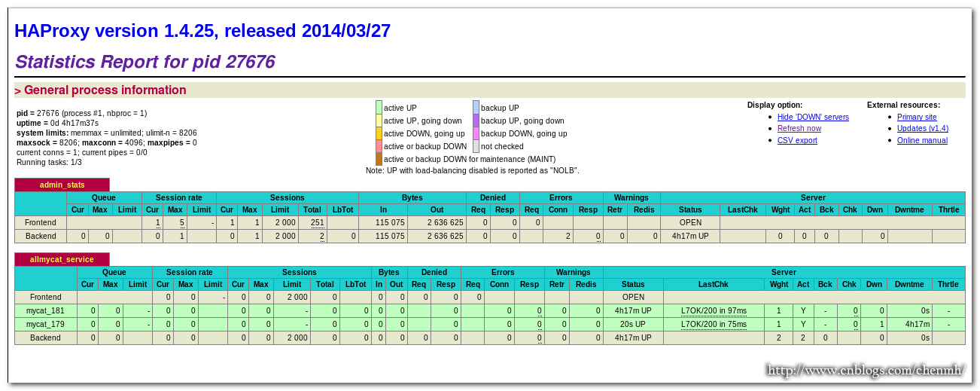Click the '4h17m UP' status of mycat_181
980x391 pixels.
pyautogui.click(x=633, y=310)
